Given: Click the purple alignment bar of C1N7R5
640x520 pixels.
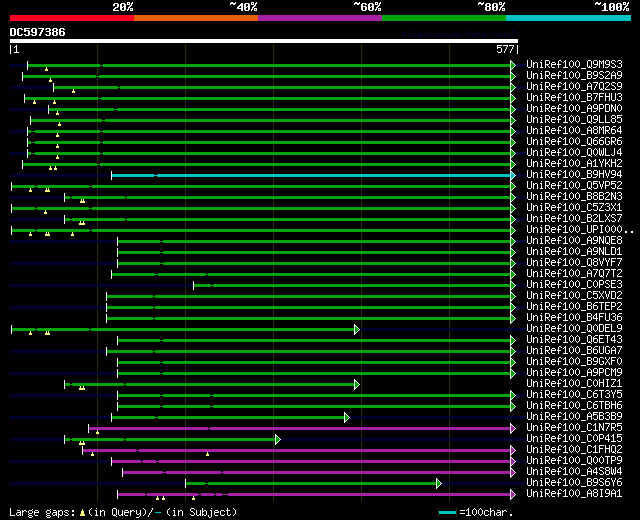Looking at the screenshot, I should pos(300,429).
